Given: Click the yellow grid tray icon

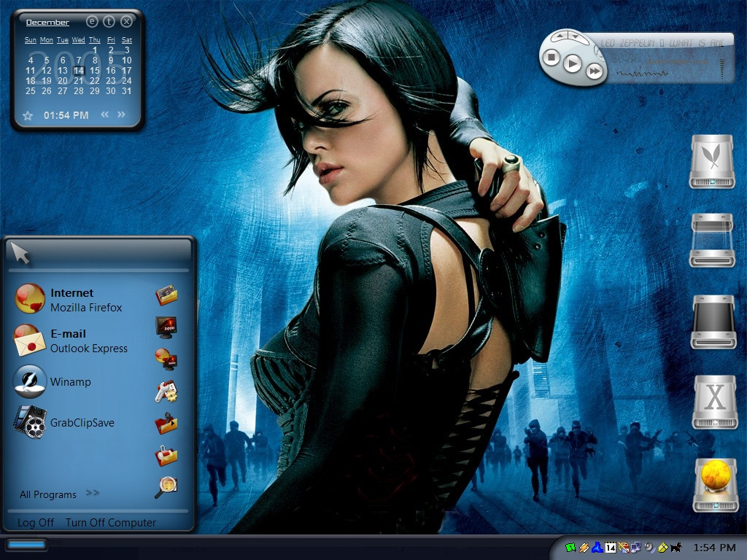Looking at the screenshot, I should click(x=662, y=548).
